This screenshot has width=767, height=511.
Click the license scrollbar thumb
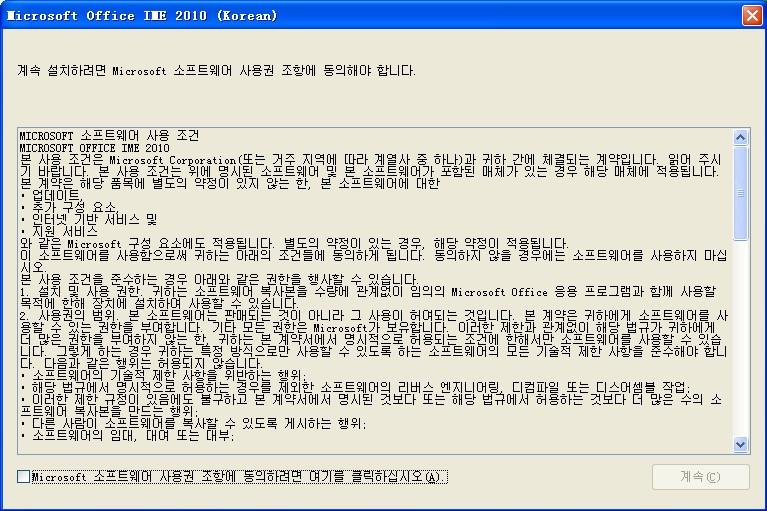(741, 193)
